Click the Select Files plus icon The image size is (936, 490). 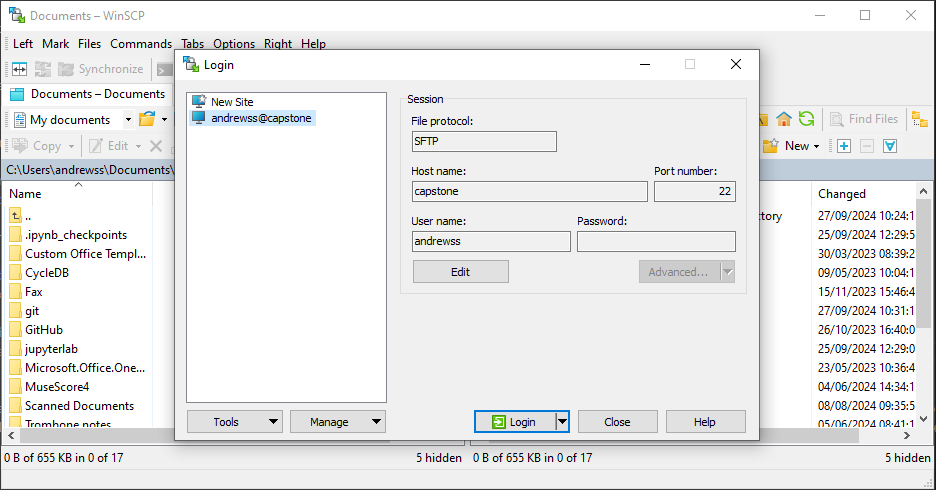(x=844, y=146)
